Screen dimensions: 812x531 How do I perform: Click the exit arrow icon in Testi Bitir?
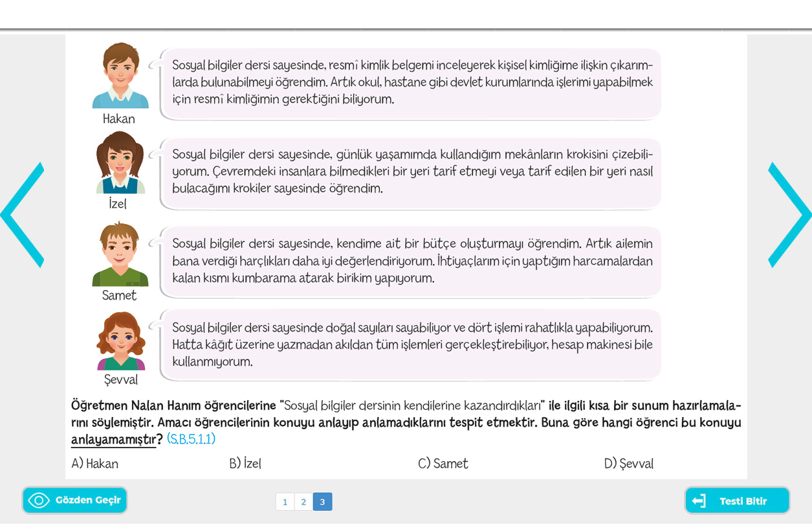[699, 501]
